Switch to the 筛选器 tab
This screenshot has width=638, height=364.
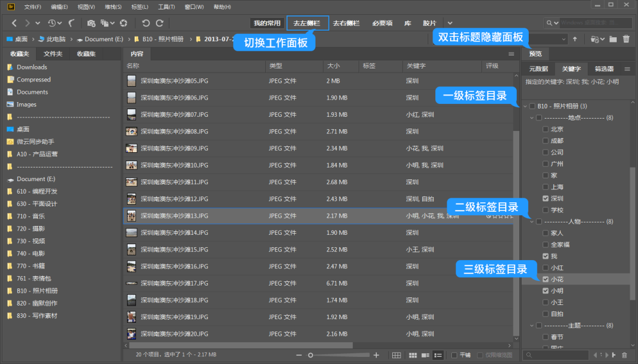point(604,69)
